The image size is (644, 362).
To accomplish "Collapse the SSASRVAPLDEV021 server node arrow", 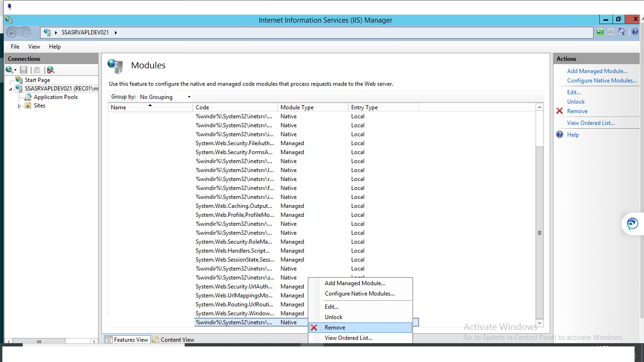I will click(x=11, y=89).
